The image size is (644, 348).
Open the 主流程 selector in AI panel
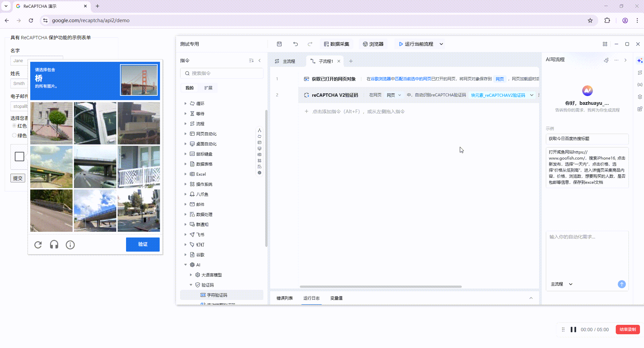coord(561,284)
